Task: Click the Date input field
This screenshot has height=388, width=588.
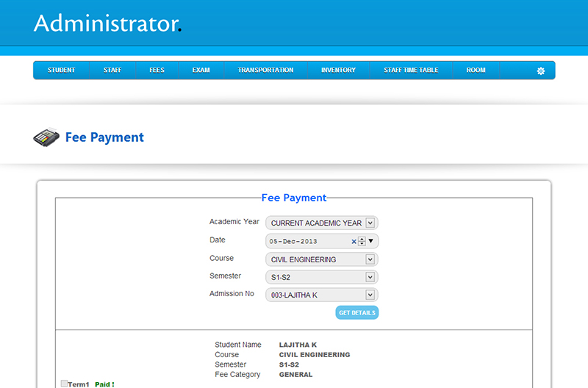Action: coord(307,241)
